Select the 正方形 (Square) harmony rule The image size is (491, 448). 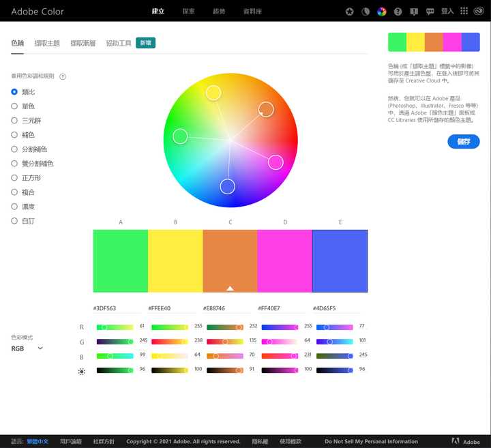click(x=26, y=178)
